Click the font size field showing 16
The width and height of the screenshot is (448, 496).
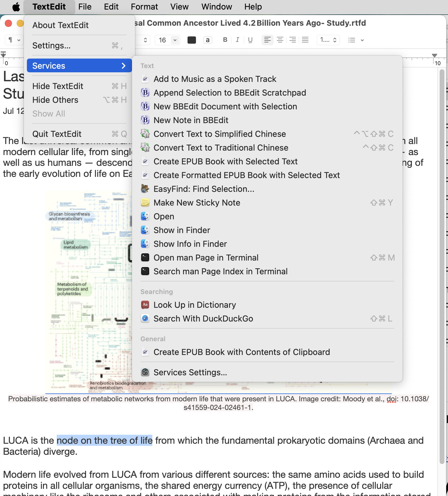tap(163, 40)
